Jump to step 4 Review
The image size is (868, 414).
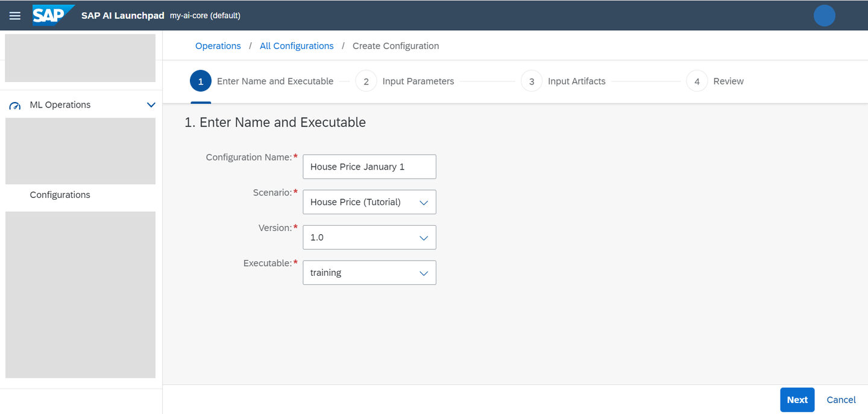pyautogui.click(x=715, y=81)
